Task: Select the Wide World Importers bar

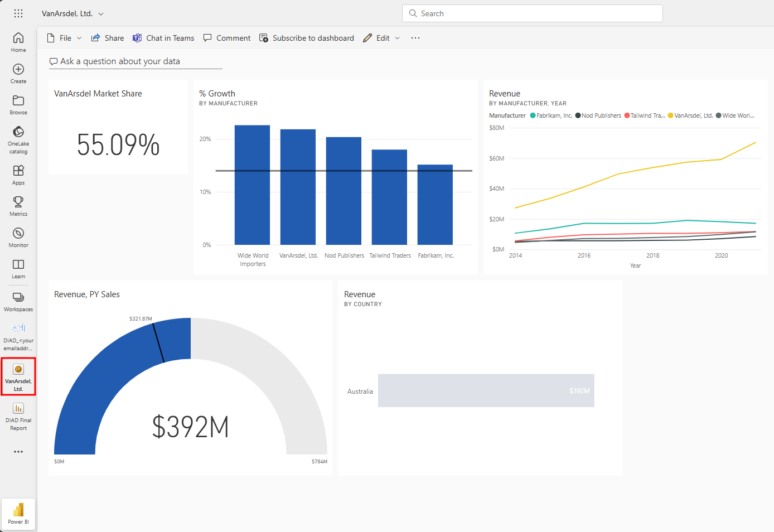Action: pyautogui.click(x=252, y=185)
